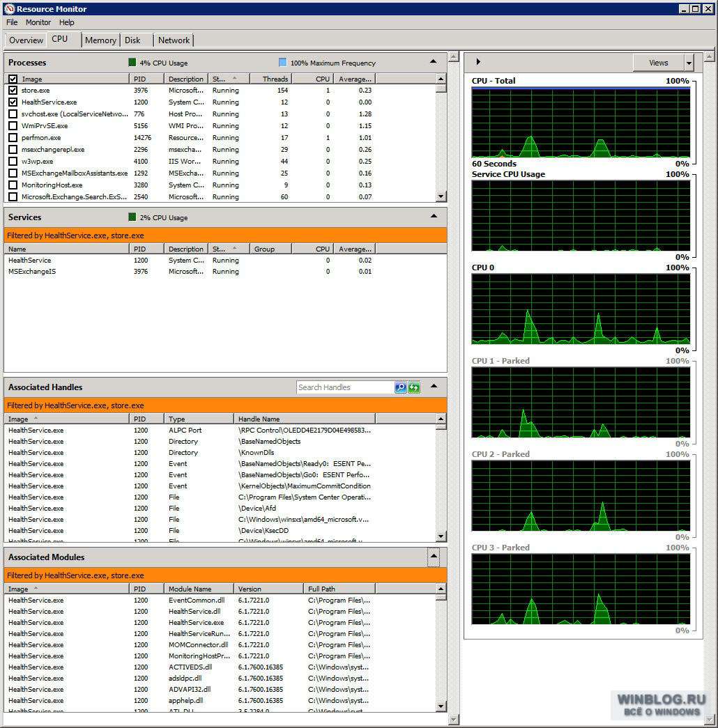Click the search icon in Search Handles box
The height and width of the screenshot is (728, 718).
click(400, 387)
